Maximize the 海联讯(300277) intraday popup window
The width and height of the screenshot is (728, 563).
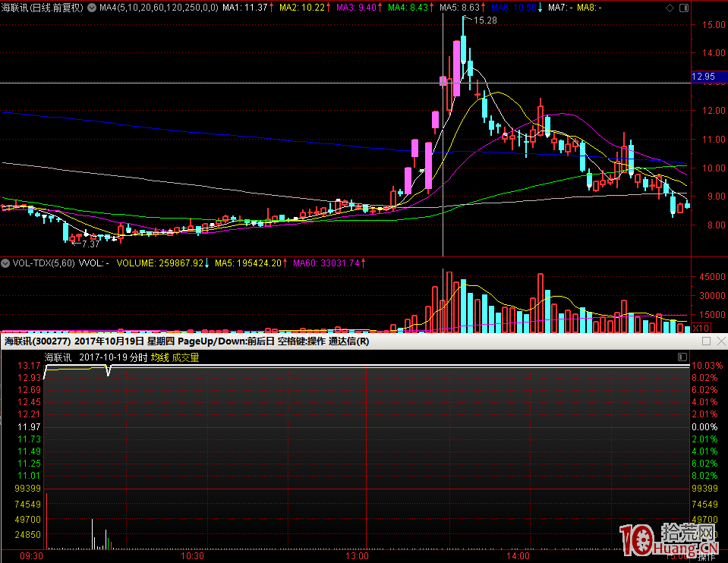tap(706, 341)
